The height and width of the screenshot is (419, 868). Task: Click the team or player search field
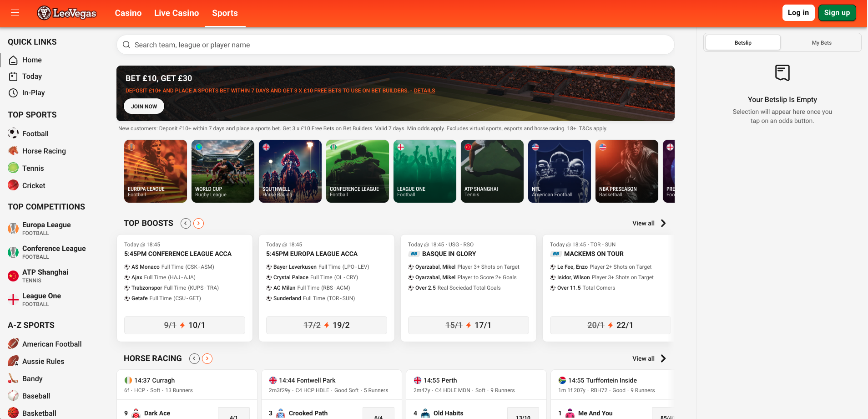[x=395, y=45]
